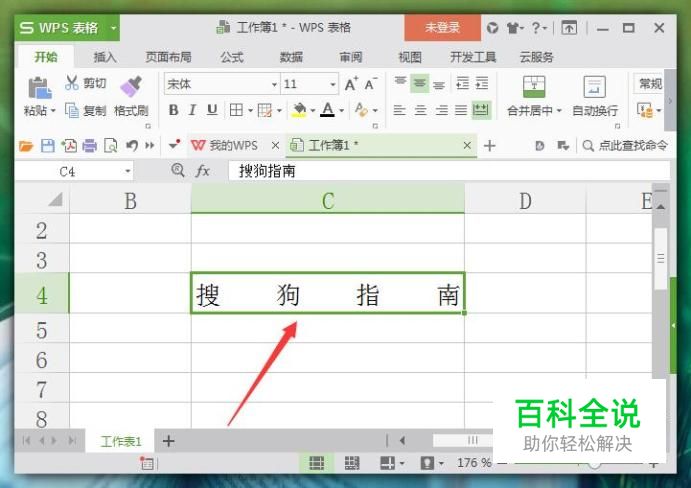Align text right
The height and width of the screenshot is (488, 691).
tap(441, 110)
